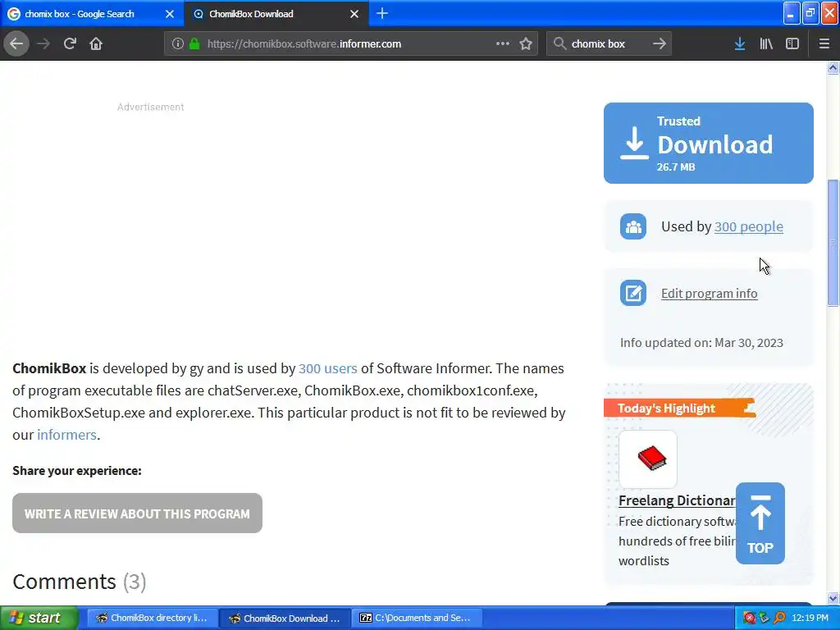Click the vertical scrollbar thumb
This screenshot has width=840, height=630.
pos(833,243)
